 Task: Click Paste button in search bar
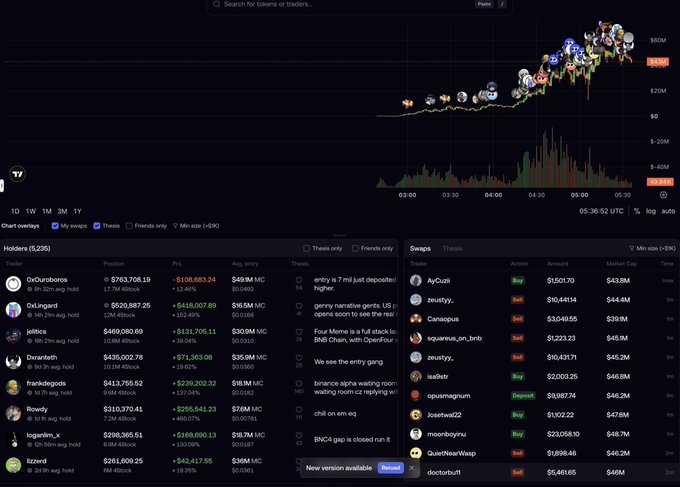pyautogui.click(x=484, y=4)
